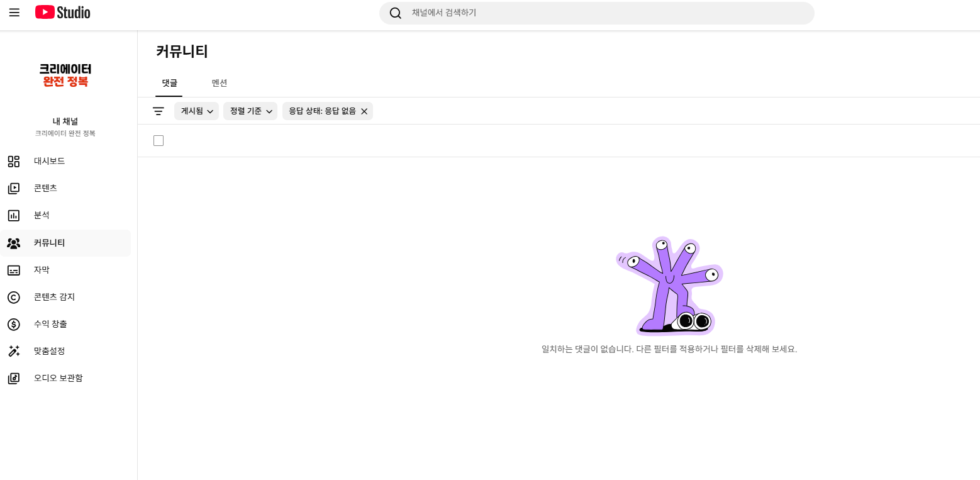Click the 오디오 보관함 audio library icon

coord(14,378)
